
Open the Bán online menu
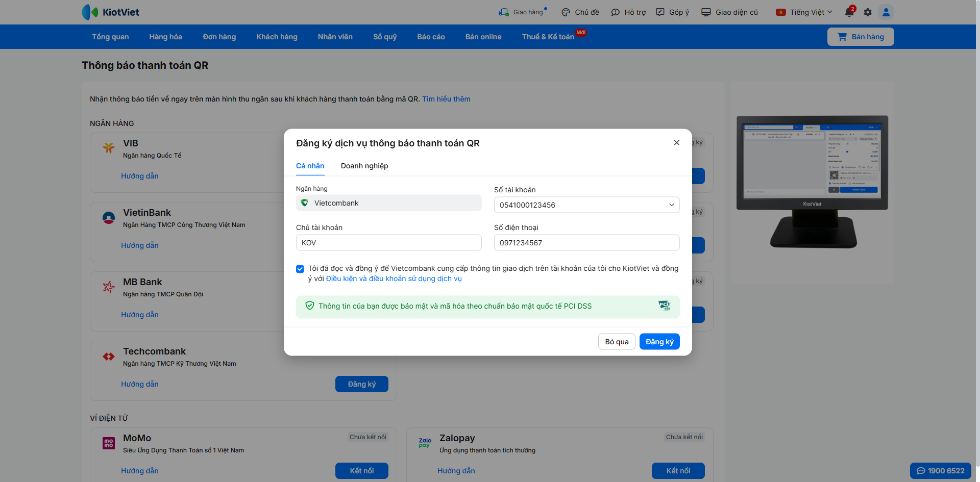click(x=483, y=37)
